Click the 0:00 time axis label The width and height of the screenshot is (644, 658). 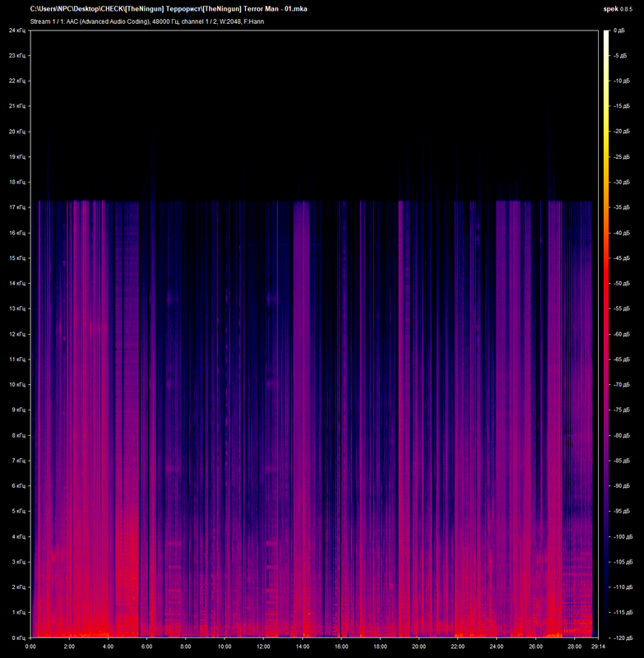(x=30, y=646)
